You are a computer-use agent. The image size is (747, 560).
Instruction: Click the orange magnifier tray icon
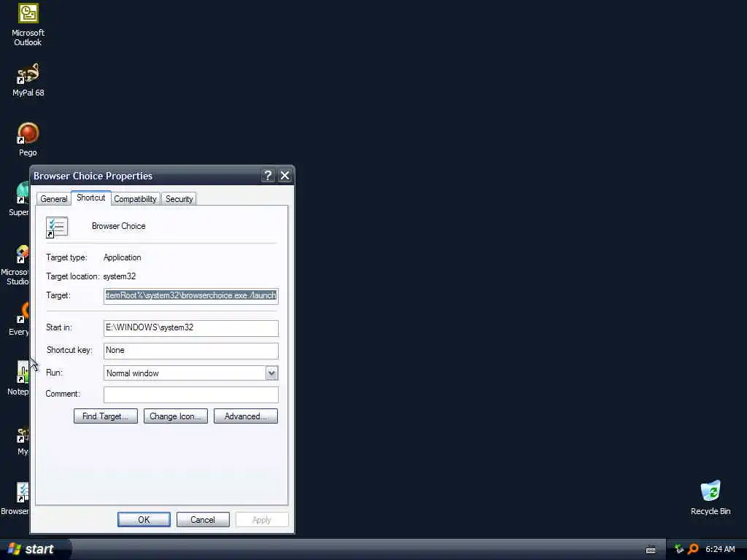point(693,549)
